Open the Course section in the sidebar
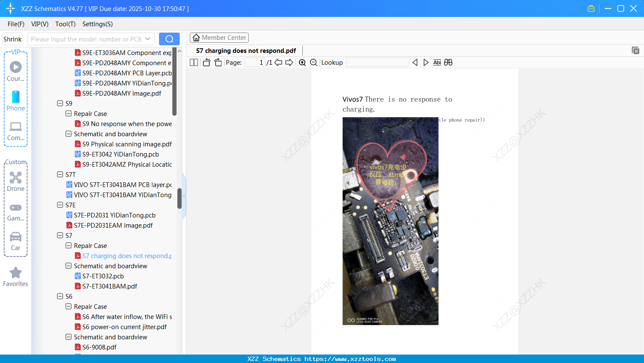Image resolution: width=644 pixels, height=363 pixels. [16, 71]
